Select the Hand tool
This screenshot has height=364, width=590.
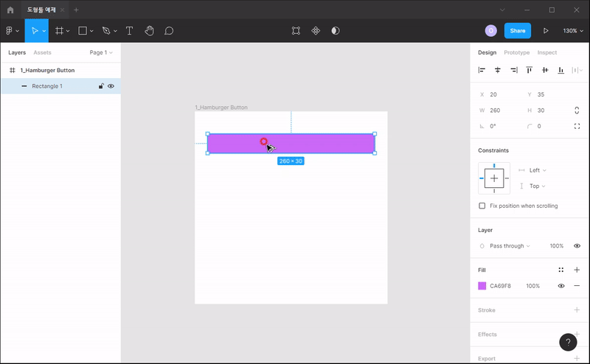tap(150, 31)
